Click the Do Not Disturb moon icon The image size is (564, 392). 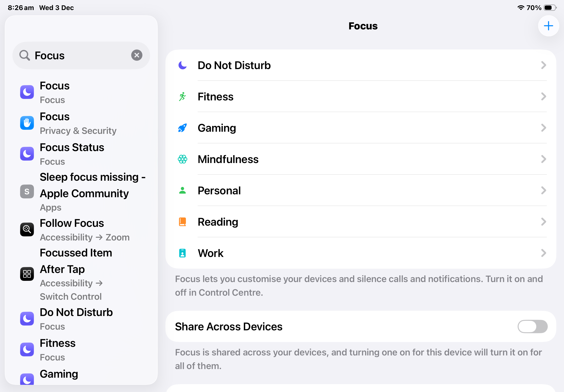[x=182, y=65]
